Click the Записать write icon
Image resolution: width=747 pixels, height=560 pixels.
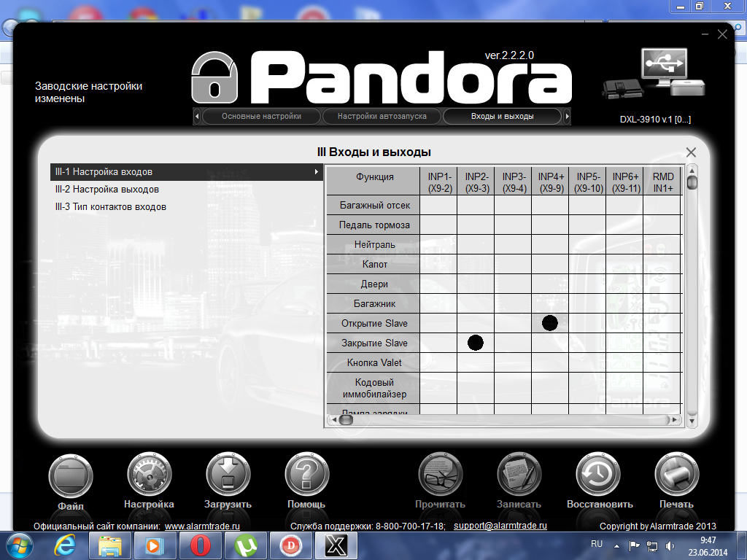pyautogui.click(x=519, y=476)
